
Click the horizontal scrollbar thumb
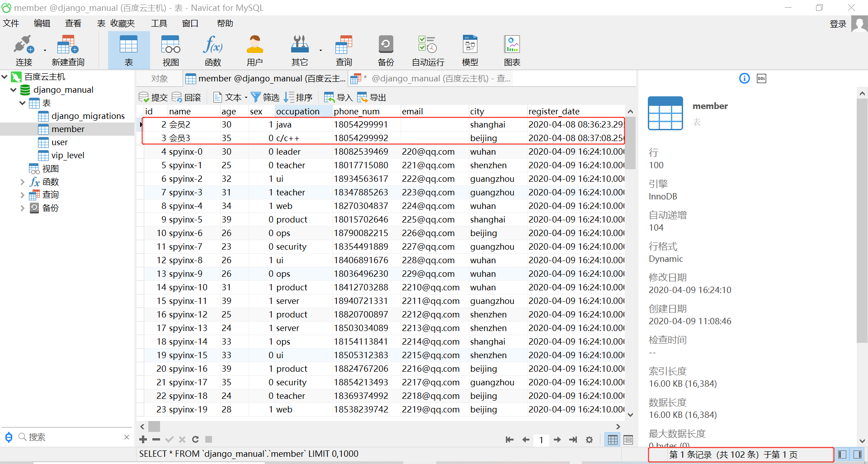point(155,426)
